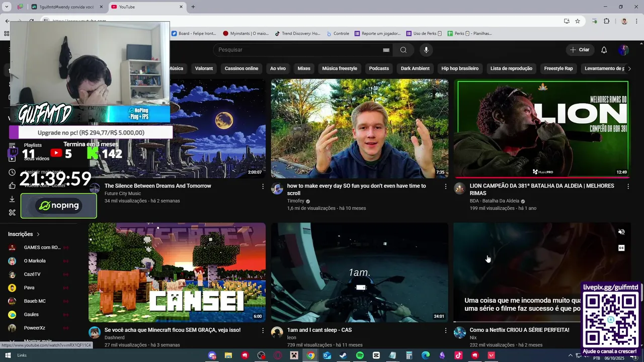Open BDA - Batalha Da Aldeia channel avatar
Screen dimensions: 644x362
(459, 189)
